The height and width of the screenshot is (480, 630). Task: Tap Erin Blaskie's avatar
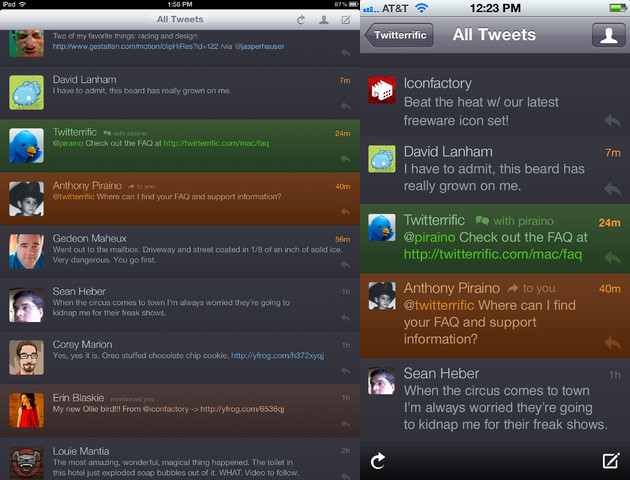[27, 411]
